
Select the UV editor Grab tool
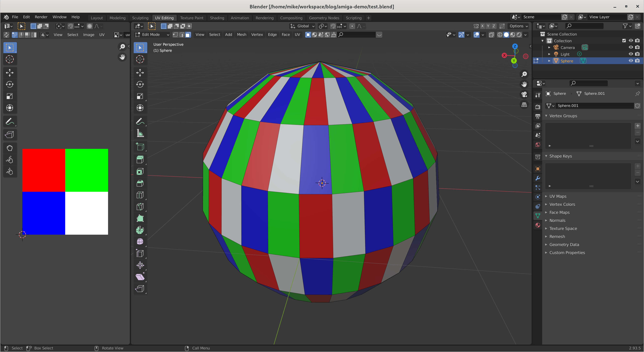click(10, 148)
